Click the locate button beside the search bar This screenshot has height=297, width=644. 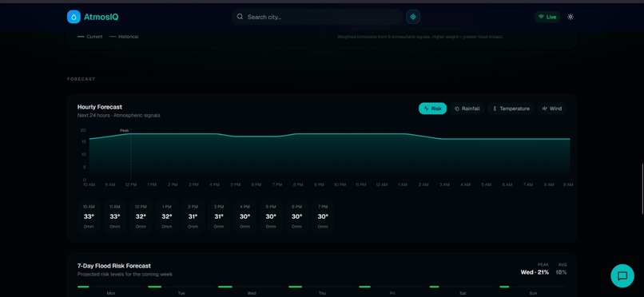click(x=413, y=17)
